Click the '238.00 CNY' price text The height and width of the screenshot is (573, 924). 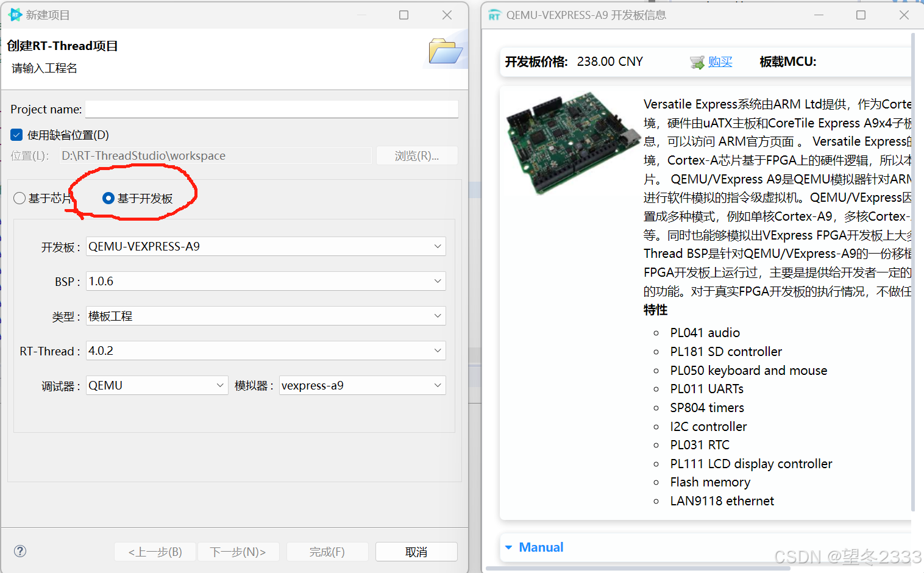[610, 62]
